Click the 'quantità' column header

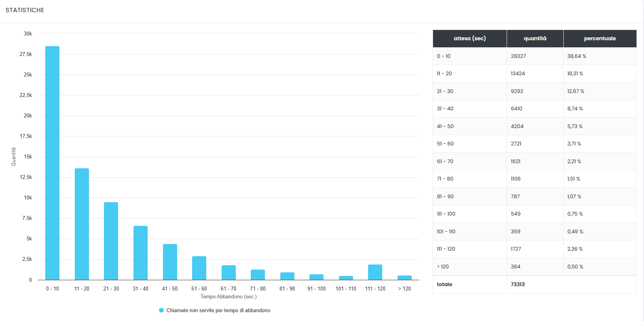(535, 39)
